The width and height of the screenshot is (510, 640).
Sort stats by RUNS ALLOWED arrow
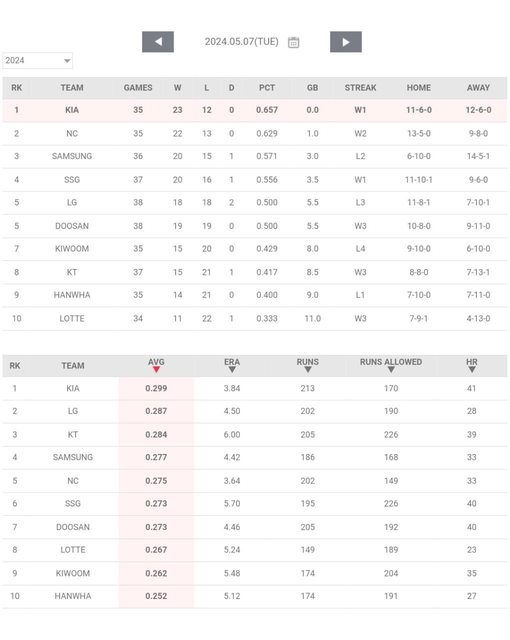click(391, 370)
